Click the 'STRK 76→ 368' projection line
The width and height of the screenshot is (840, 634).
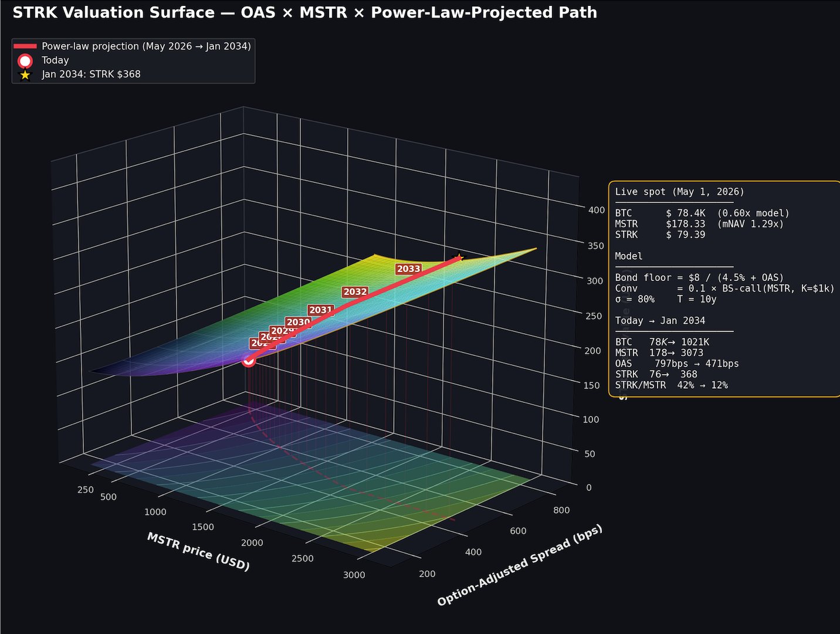[656, 374]
